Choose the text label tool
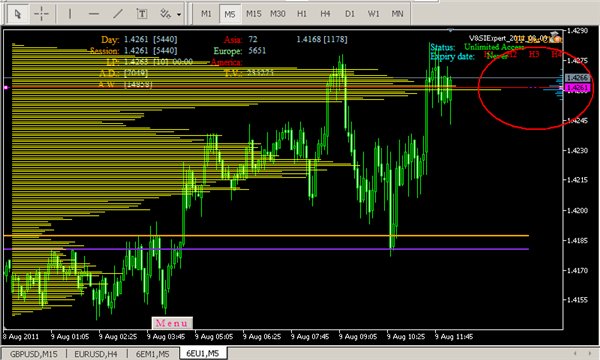This screenshot has height=360, width=600. [x=142, y=14]
